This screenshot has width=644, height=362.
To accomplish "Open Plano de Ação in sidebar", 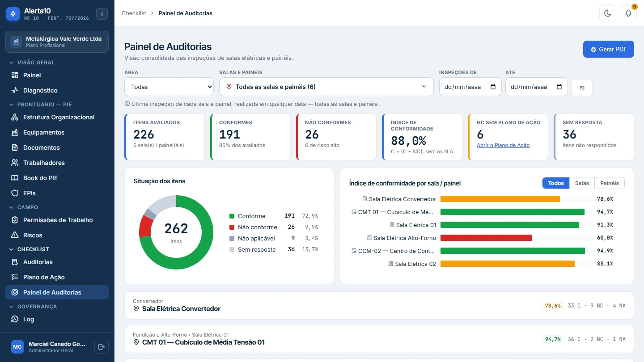I will point(57,277).
